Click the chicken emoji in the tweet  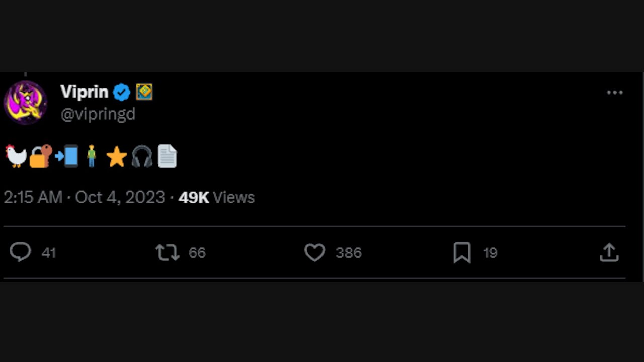point(16,156)
